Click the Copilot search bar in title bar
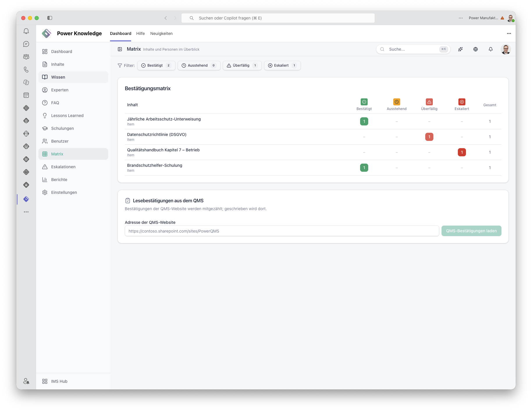Viewport: 532px width, 411px height. pyautogui.click(x=278, y=18)
